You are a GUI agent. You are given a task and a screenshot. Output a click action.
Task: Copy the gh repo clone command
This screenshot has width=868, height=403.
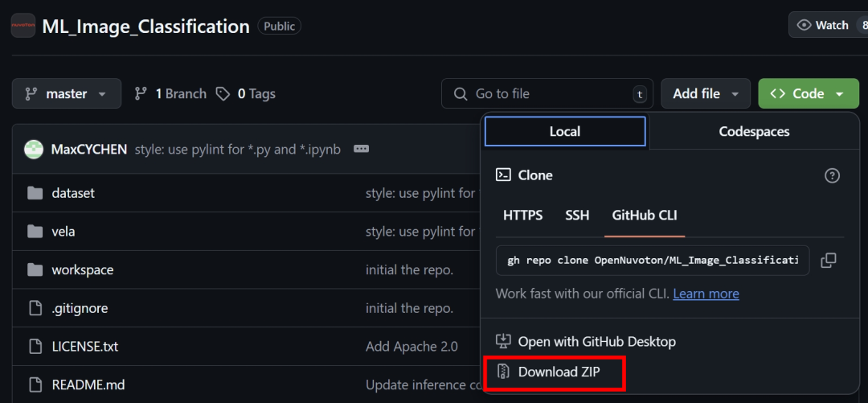point(828,260)
